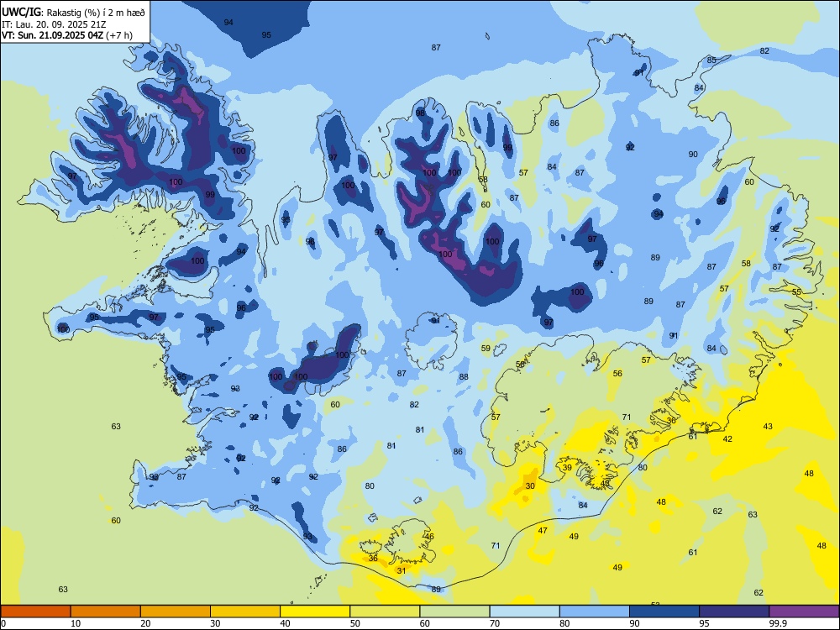Click the dark orange 0–10 legend swatch
The image size is (840, 630).
coord(35,612)
